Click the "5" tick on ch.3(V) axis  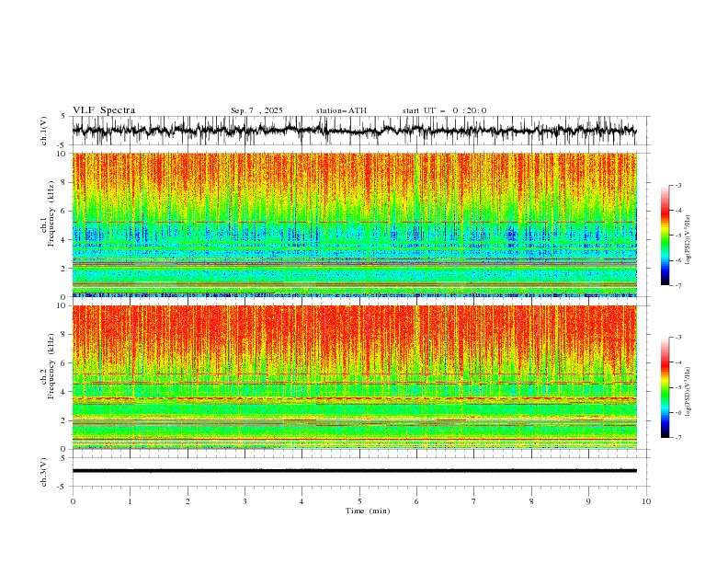pos(63,457)
